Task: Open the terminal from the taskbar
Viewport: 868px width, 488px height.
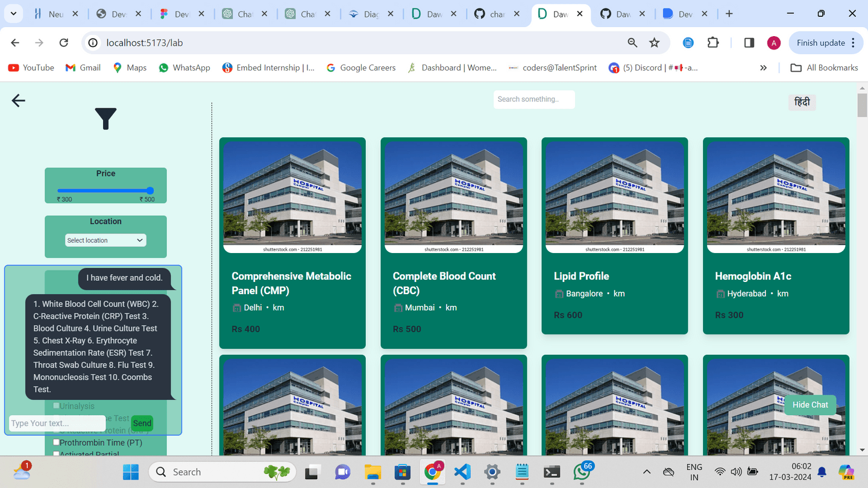Action: click(x=552, y=472)
